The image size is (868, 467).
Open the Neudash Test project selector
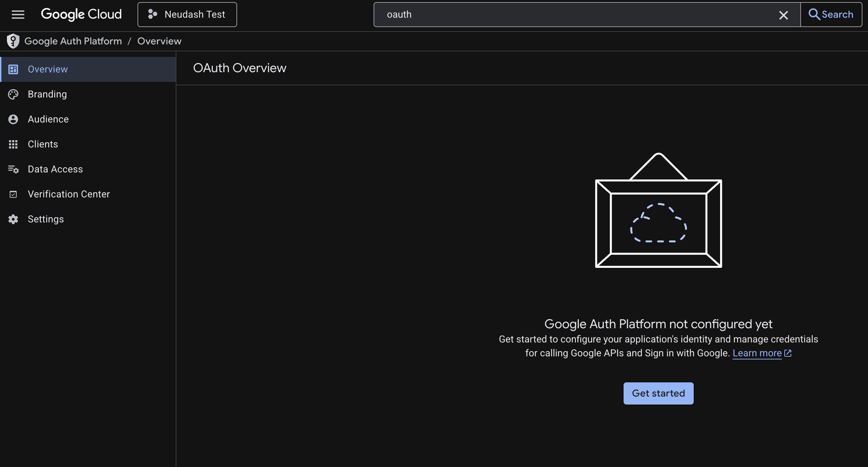(187, 14)
